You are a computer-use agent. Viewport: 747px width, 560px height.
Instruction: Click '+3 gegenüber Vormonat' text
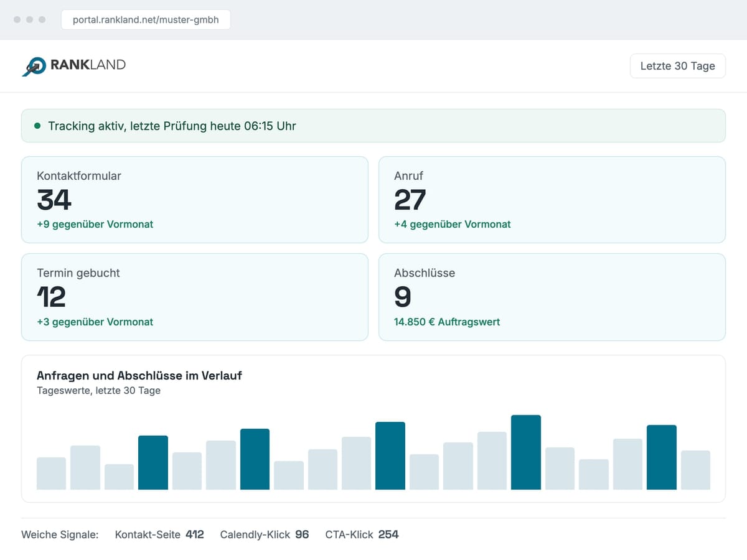coord(95,322)
